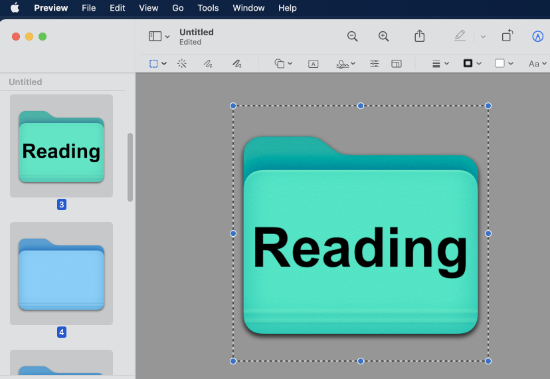
Task: Expand the Sign chevron
Action: pyautogui.click(x=353, y=64)
